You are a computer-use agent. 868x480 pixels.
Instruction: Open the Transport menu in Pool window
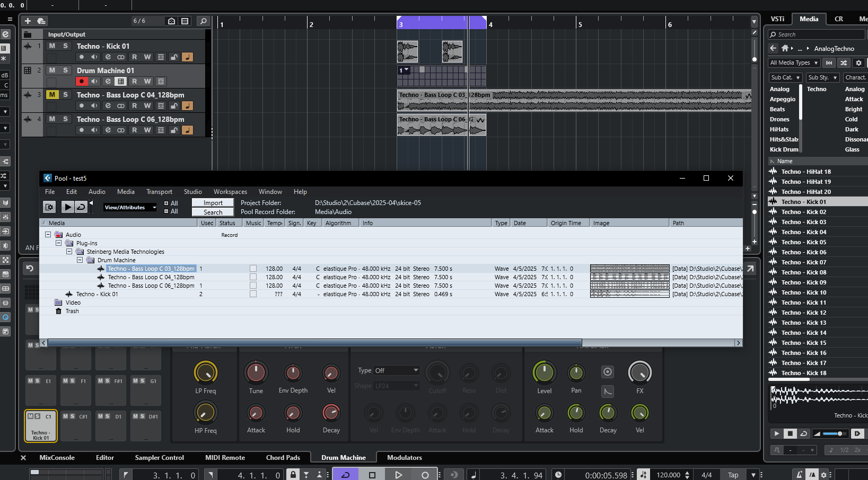click(159, 192)
